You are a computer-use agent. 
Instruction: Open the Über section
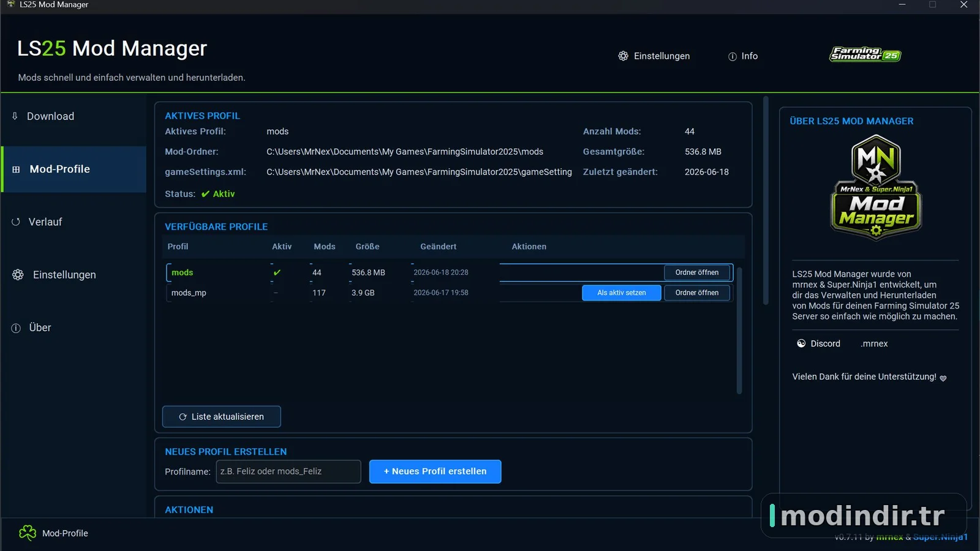(x=73, y=328)
